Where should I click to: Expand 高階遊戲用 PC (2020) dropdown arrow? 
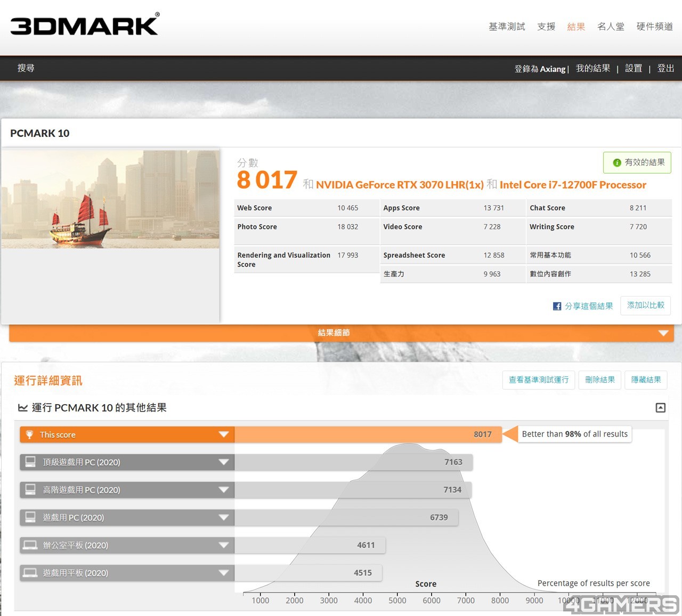tap(224, 490)
